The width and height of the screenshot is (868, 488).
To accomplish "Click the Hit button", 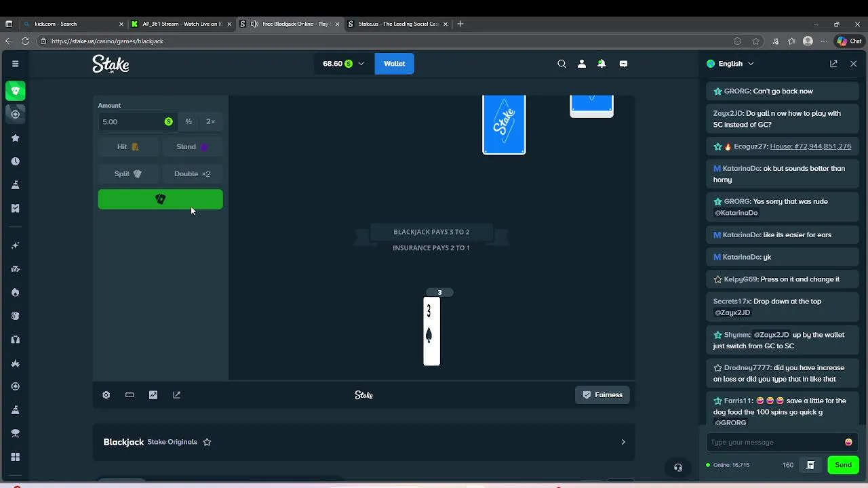I will [x=128, y=146].
